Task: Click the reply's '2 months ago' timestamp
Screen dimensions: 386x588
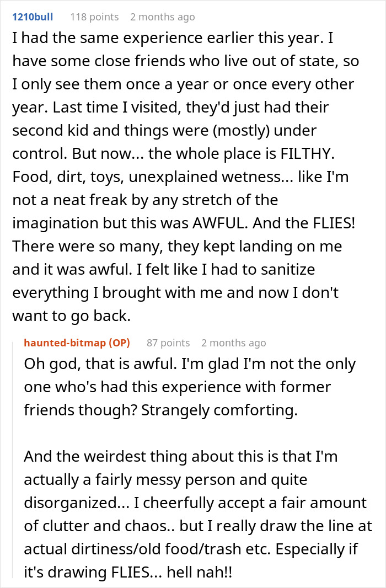Action: [x=233, y=343]
